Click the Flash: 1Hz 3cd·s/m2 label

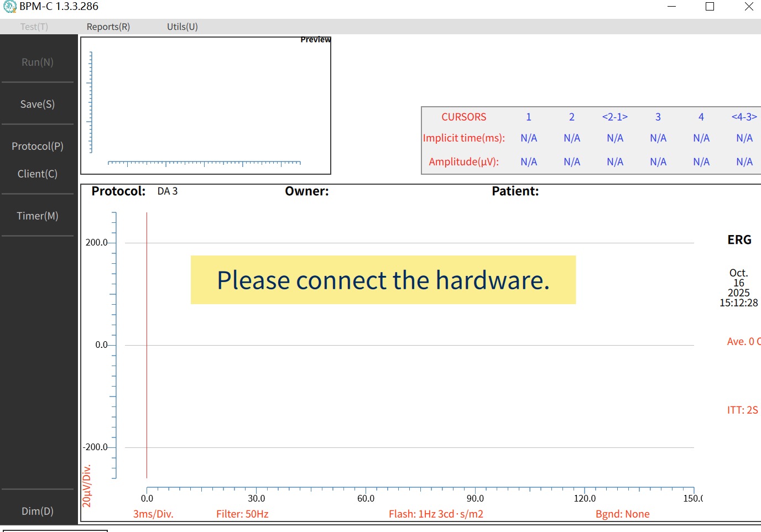coord(436,514)
